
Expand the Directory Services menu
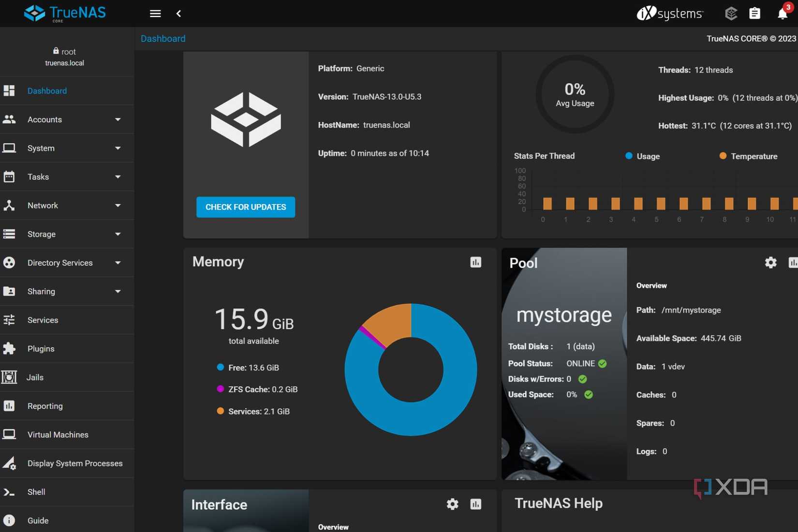(60, 263)
